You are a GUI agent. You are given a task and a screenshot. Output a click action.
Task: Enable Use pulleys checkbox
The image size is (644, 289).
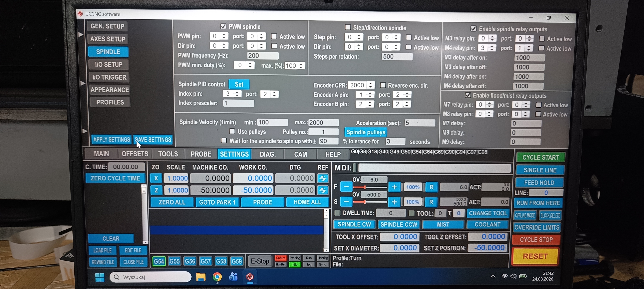pos(232,131)
